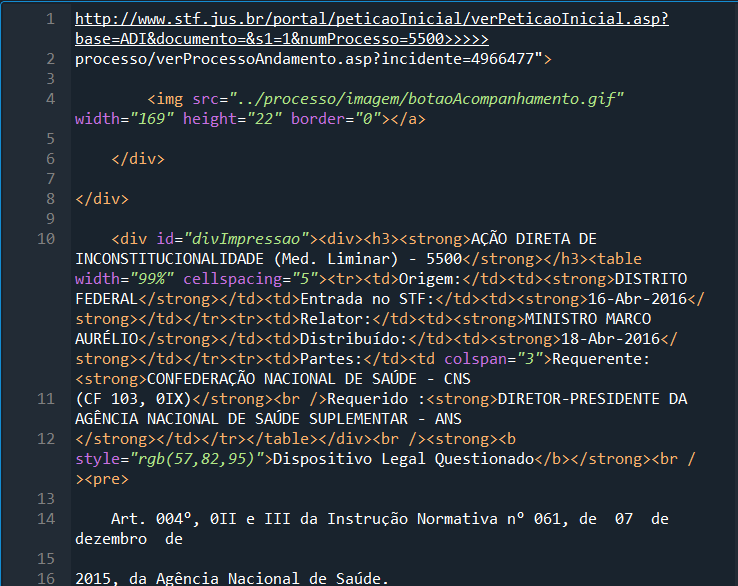Viewport: 738px width, 586px height.
Task: Open the stf.jus.br peticaoInicial URL link
Action: click(372, 29)
